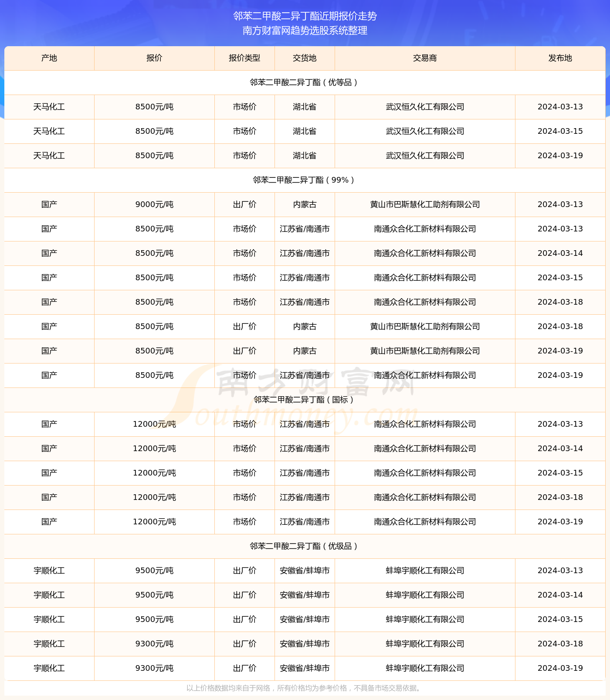This screenshot has height=700, width=610.
Task: Click the 报价 column header
Action: (154, 58)
